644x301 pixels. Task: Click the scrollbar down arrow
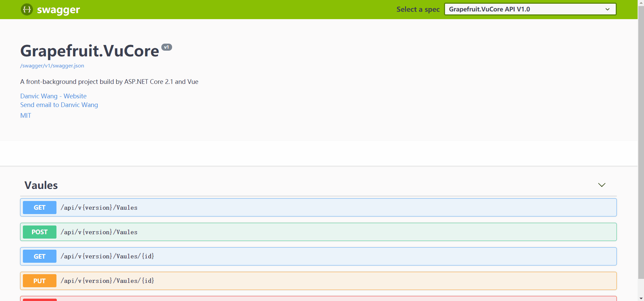click(x=641, y=298)
